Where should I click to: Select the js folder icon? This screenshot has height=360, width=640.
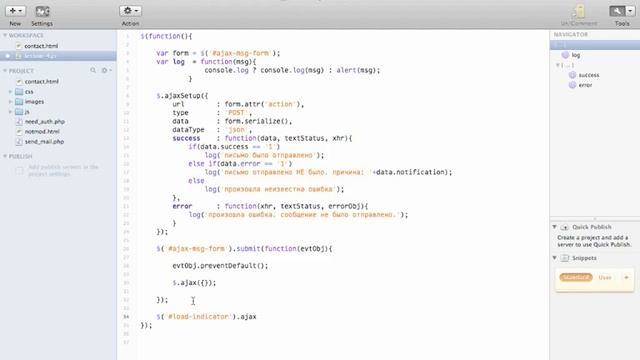coord(19,112)
